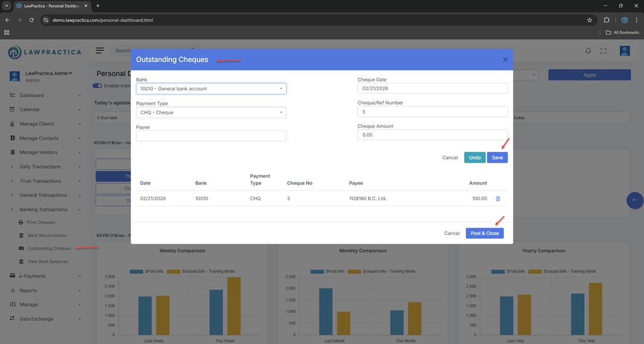Click into the Payee input field
644x344 pixels.
(x=211, y=136)
